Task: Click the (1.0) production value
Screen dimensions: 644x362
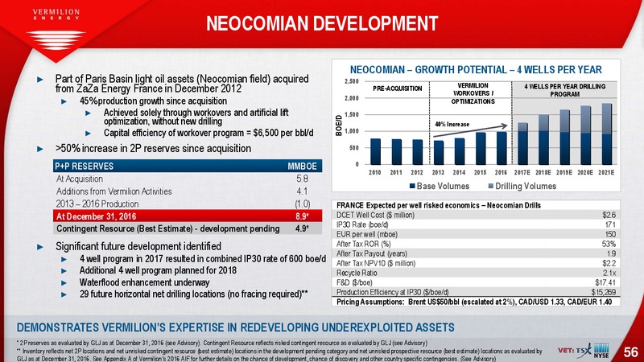Action: click(x=303, y=204)
